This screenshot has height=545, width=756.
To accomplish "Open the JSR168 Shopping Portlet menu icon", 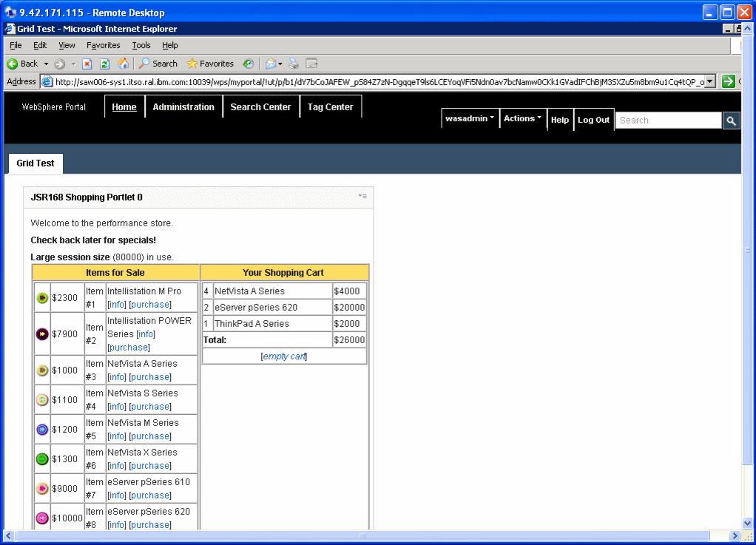I will [x=362, y=196].
